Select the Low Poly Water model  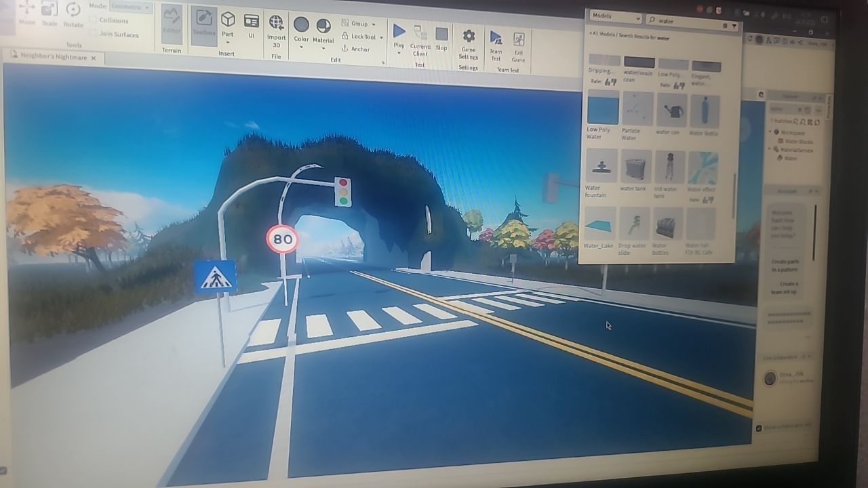pos(602,116)
